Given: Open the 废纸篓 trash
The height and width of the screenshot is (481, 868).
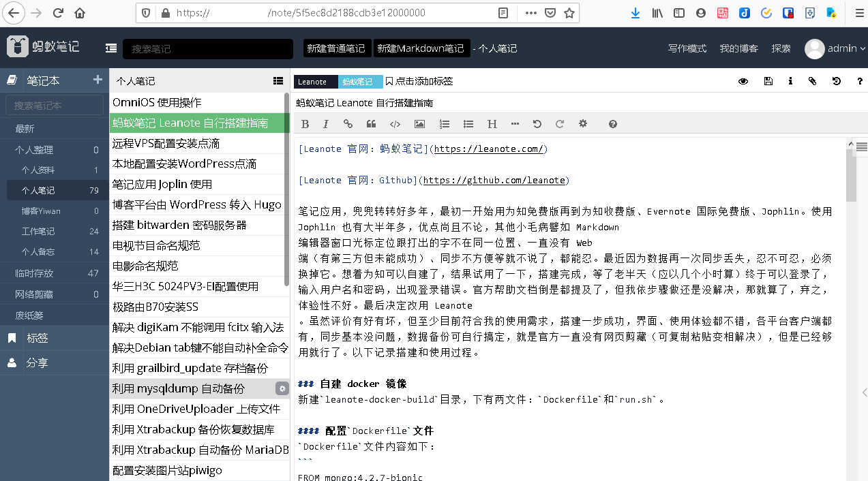Looking at the screenshot, I should tap(55, 315).
